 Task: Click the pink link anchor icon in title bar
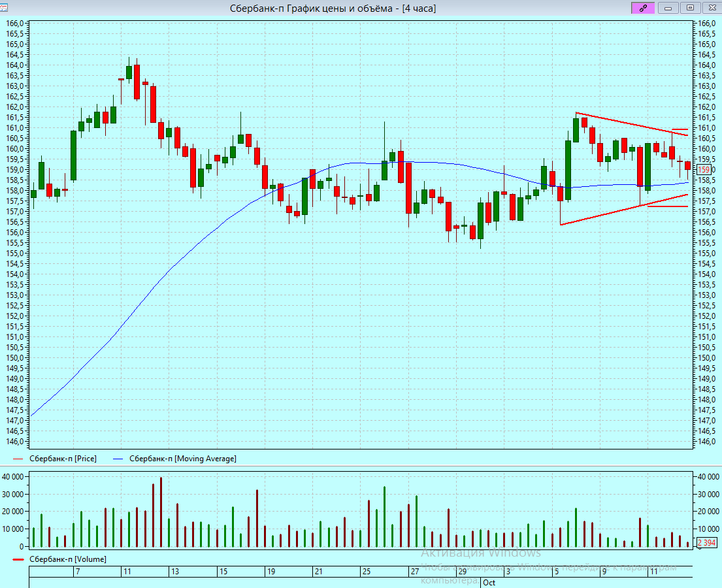[x=643, y=8]
